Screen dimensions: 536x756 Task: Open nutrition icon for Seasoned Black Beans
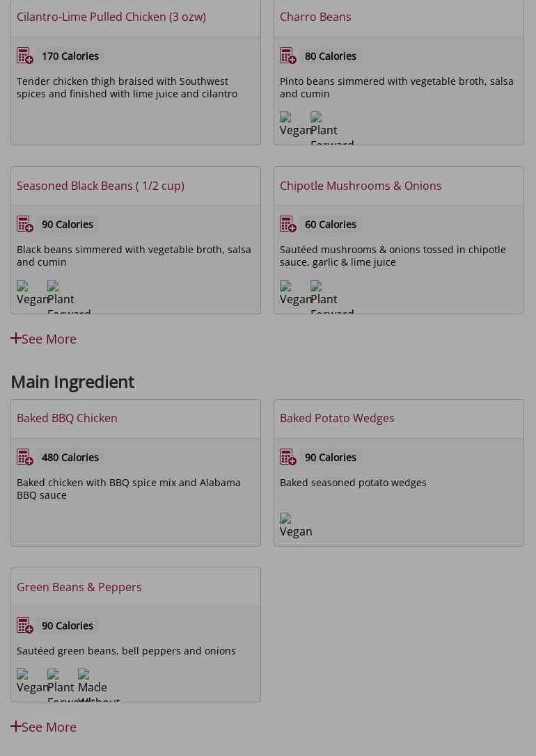(x=25, y=224)
